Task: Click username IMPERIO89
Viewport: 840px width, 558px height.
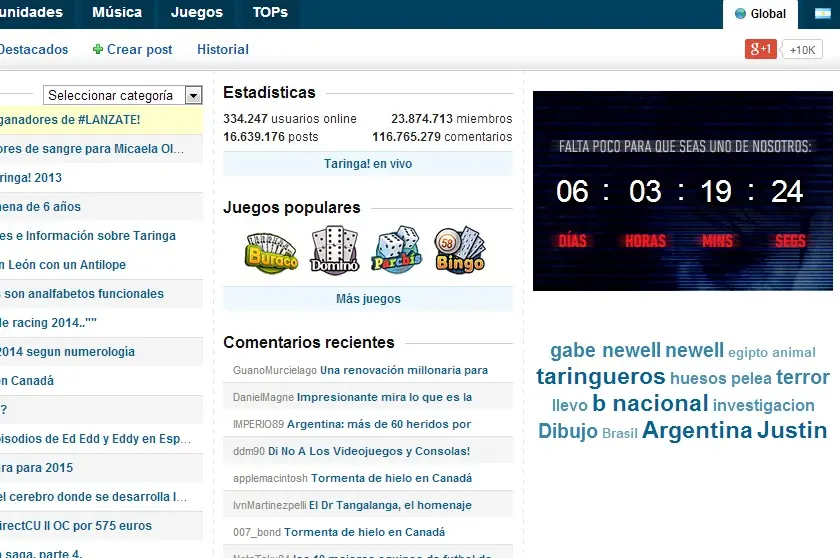Action: 258,424
